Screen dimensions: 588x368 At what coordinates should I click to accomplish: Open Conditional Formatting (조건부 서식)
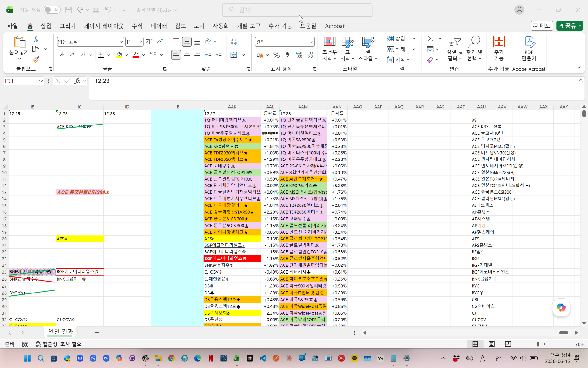tap(330, 49)
